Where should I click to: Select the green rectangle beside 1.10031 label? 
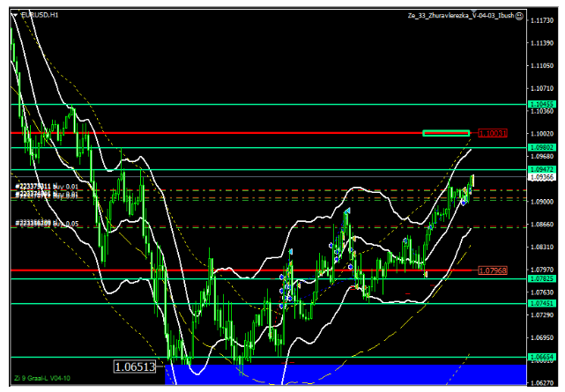(x=445, y=133)
